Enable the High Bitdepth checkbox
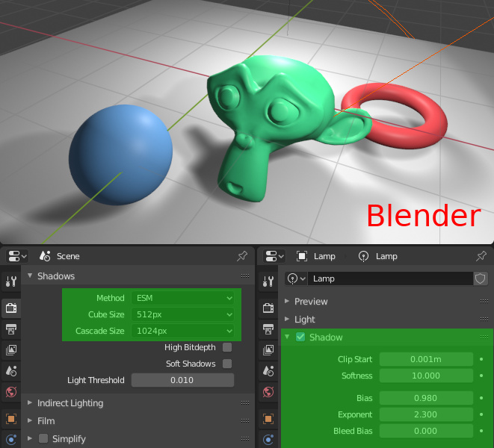The image size is (494, 448). pyautogui.click(x=227, y=347)
